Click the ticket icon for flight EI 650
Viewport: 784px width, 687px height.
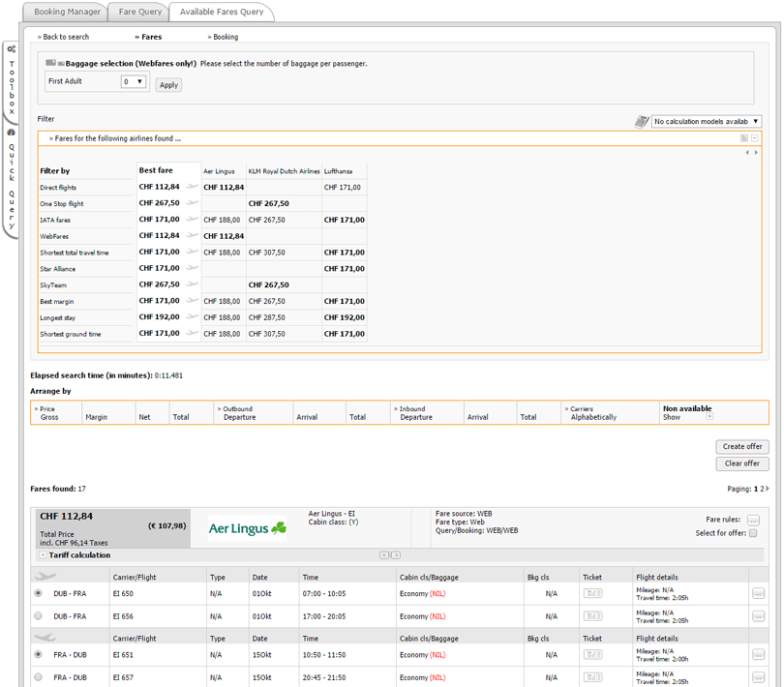coord(592,593)
